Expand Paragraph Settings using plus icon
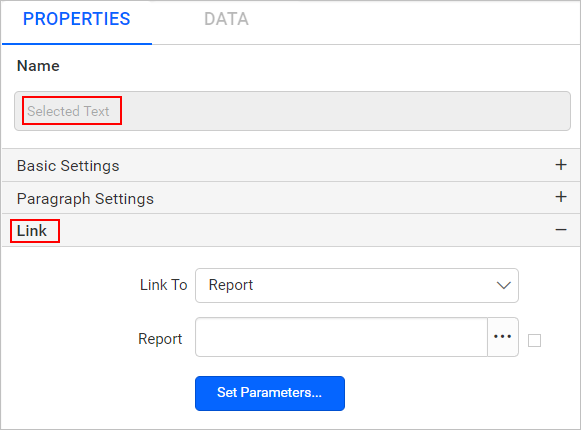Viewport: 581px width, 430px height. [561, 197]
